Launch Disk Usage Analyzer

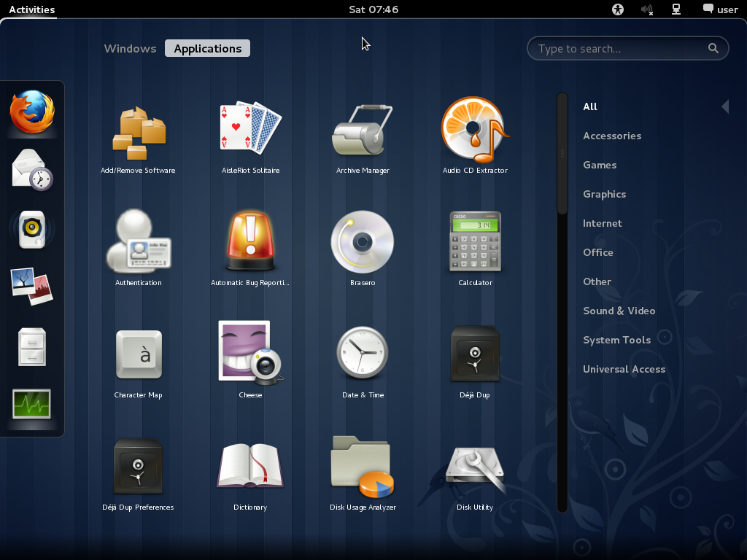pos(363,472)
